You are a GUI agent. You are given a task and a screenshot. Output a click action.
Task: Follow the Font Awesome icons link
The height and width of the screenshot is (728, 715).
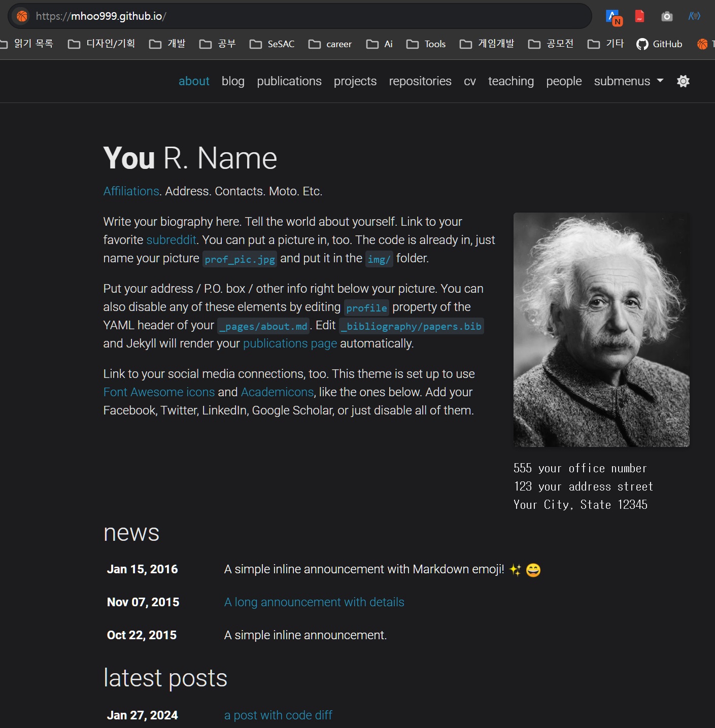(159, 392)
